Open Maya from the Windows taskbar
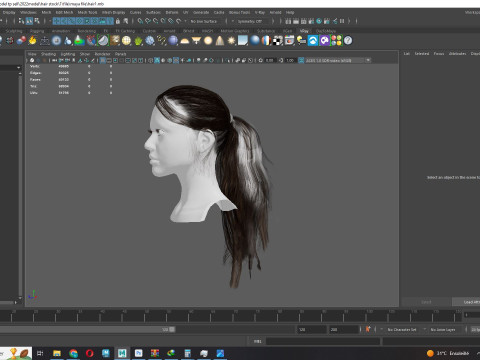The image size is (480, 360). tap(122, 353)
